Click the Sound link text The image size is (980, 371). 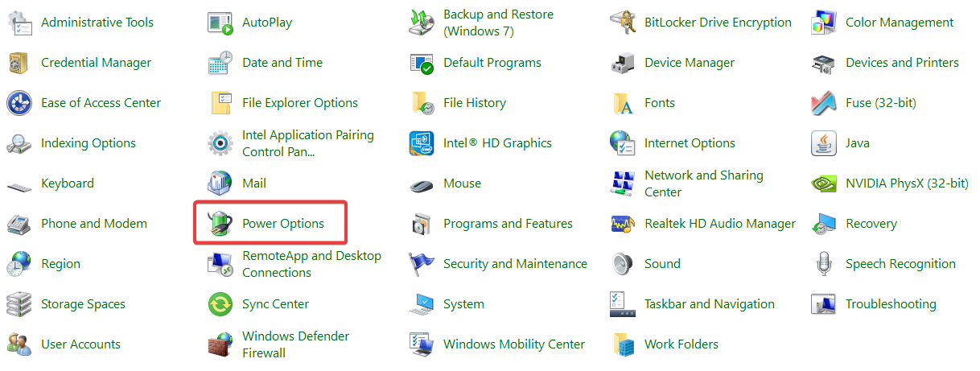coord(662,264)
